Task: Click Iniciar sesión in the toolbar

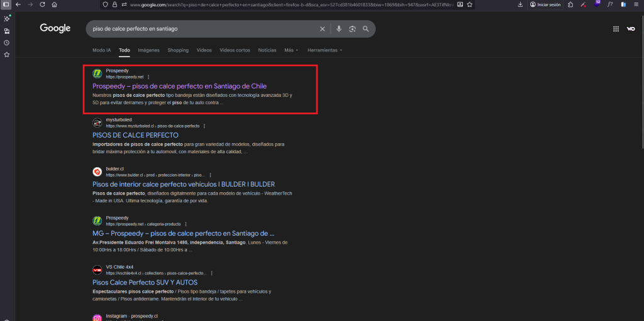Action: click(545, 4)
